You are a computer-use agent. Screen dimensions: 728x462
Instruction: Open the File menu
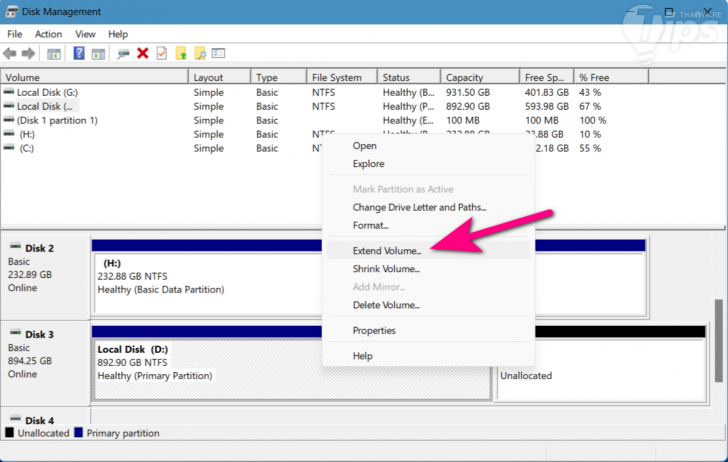point(14,34)
